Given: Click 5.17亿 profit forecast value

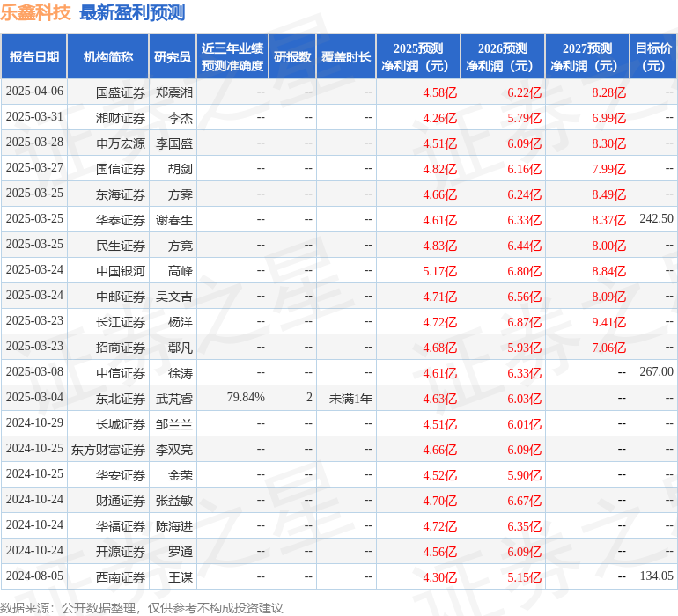Looking at the screenshot, I should point(439,271).
